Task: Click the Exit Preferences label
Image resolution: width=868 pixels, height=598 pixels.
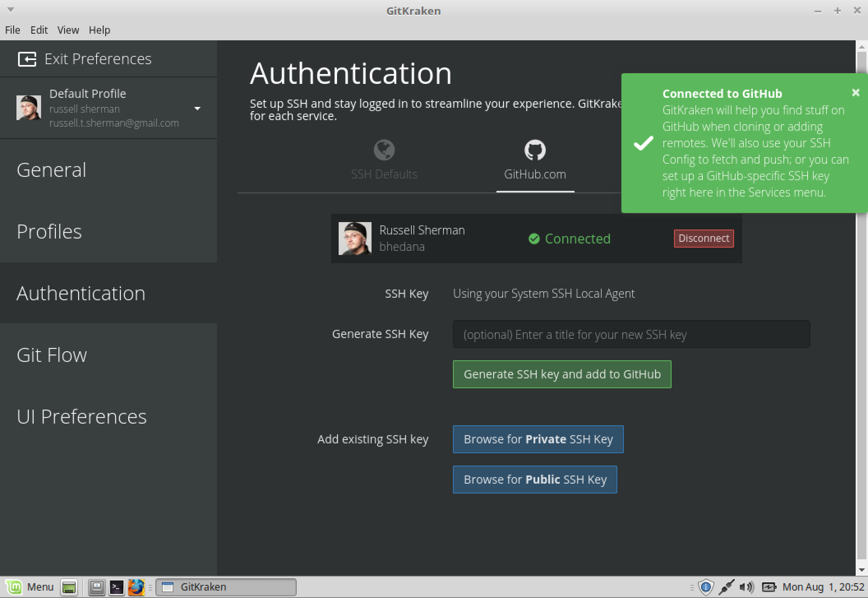Action: point(98,59)
